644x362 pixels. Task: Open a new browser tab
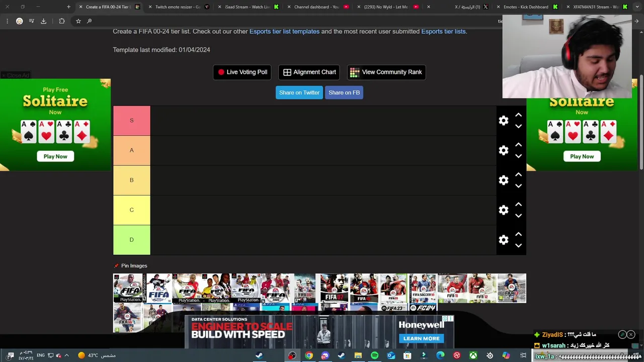pos(69,7)
